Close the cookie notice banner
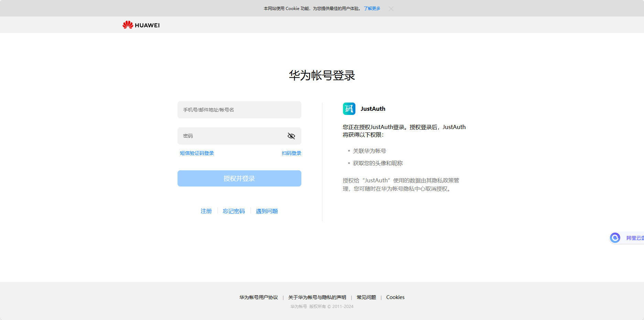This screenshot has width=644, height=320. 391,9
